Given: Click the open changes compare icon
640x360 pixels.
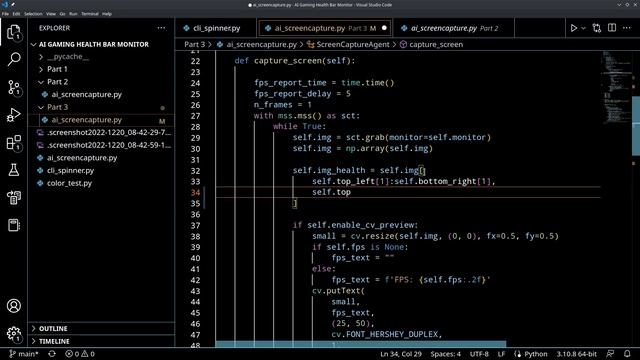Looking at the screenshot, I should (x=597, y=28).
